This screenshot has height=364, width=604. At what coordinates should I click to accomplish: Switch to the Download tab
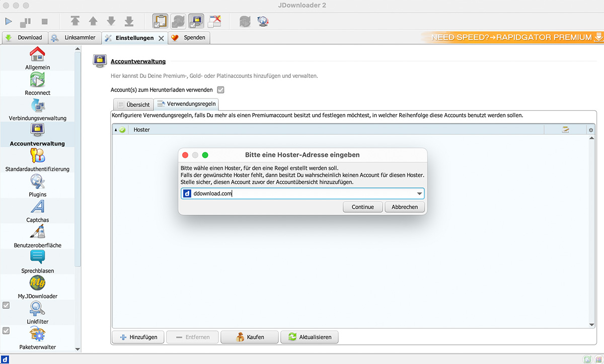[x=25, y=38]
